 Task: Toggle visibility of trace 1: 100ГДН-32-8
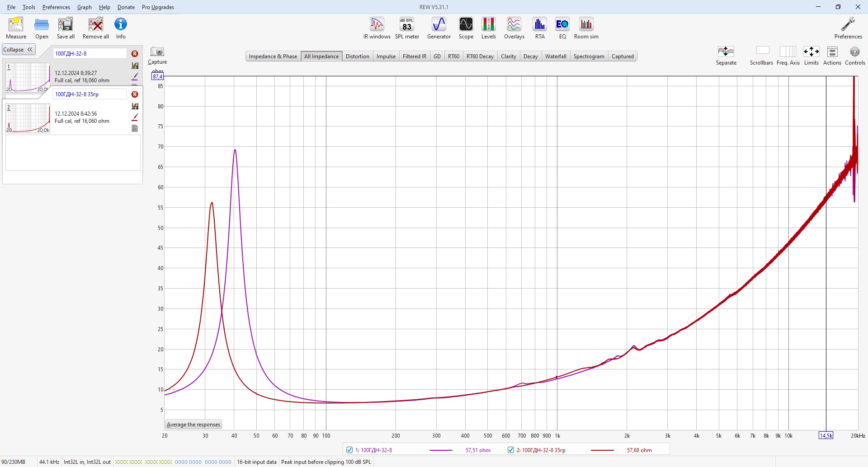click(349, 450)
